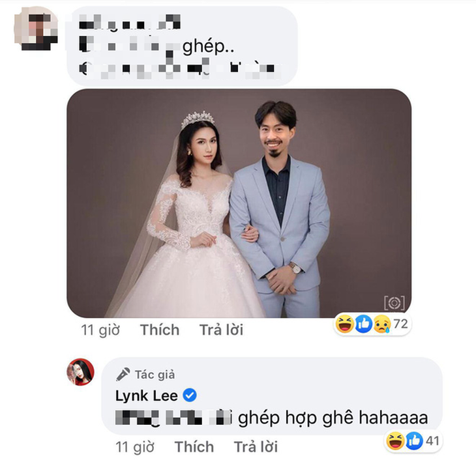Click the thumbs-up reaction beside 41

pyautogui.click(x=414, y=440)
